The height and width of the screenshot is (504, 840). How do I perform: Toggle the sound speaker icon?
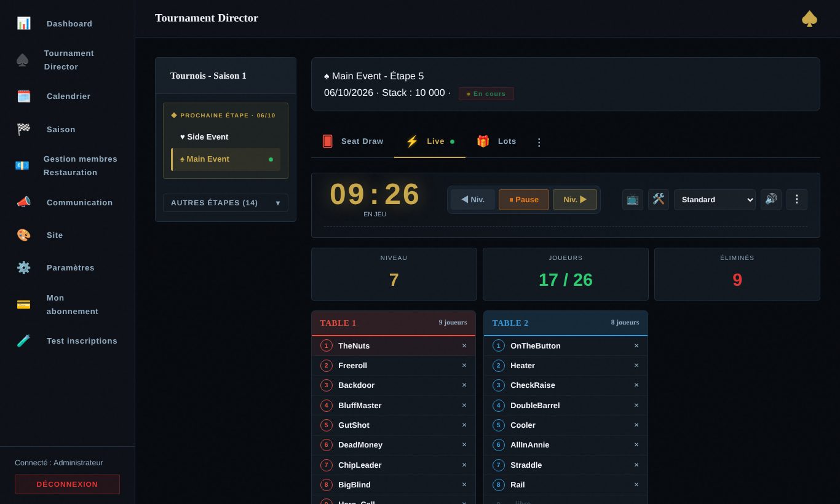tap(771, 199)
